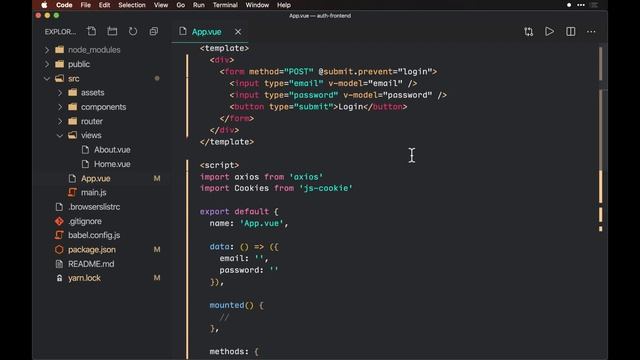This screenshot has width=640, height=360.
Task: Click the babel.config.js file icon
Action: tap(59, 235)
